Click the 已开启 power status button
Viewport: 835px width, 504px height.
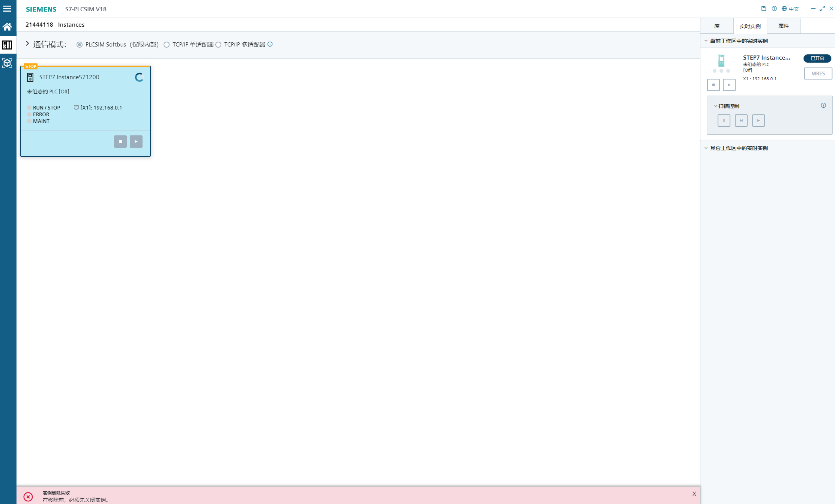point(817,58)
